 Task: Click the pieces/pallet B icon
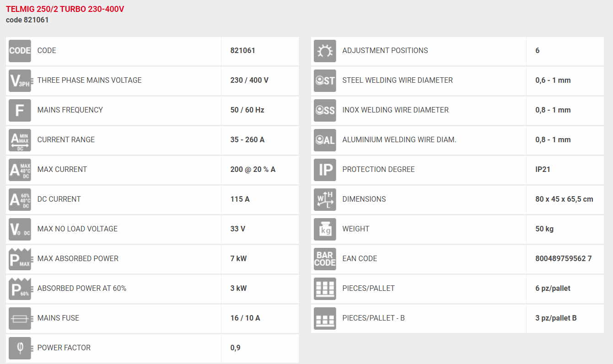pos(325,318)
